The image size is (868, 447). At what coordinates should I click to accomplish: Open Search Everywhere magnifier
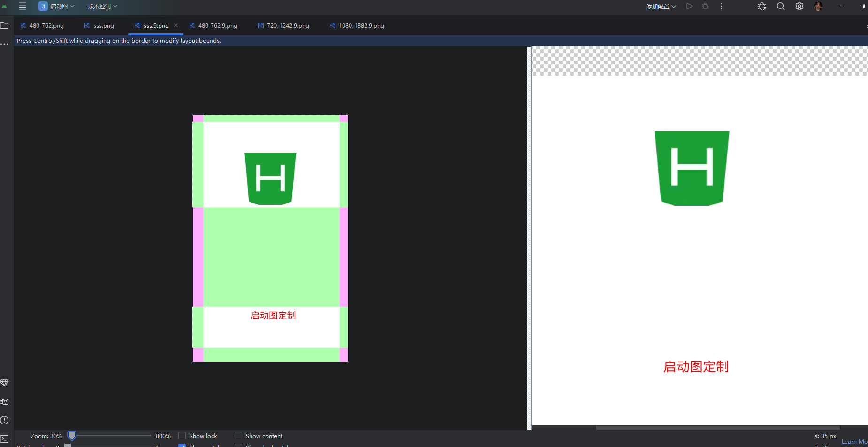(781, 6)
